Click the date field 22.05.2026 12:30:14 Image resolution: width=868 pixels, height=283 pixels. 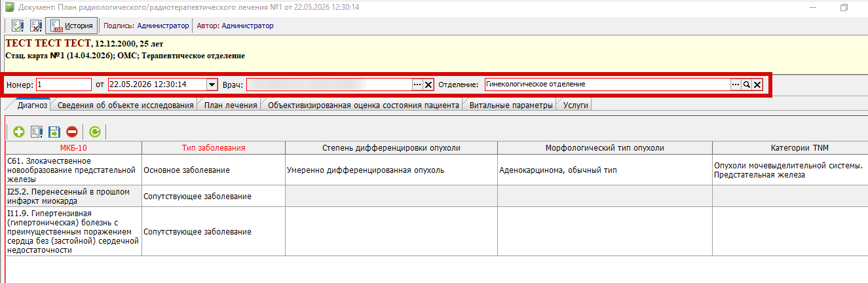[157, 85]
